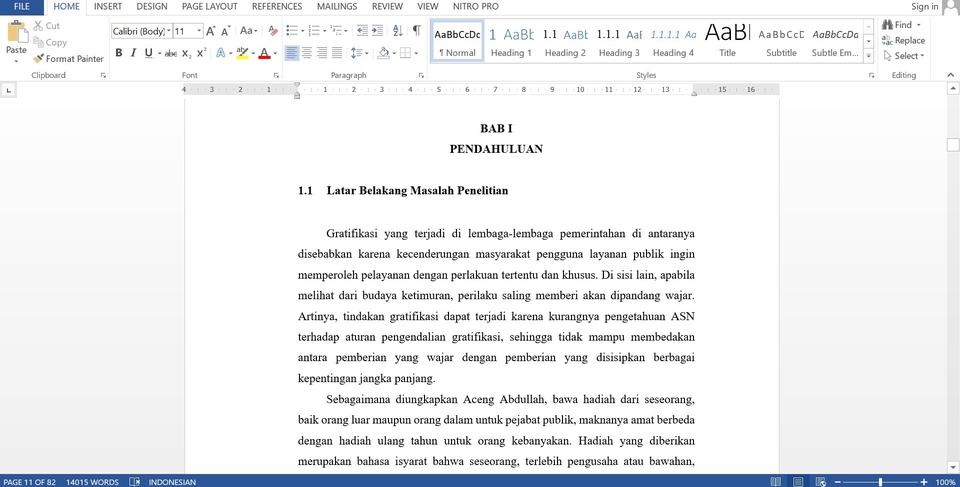Click word count in status bar
The image size is (960, 487).
[92, 482]
